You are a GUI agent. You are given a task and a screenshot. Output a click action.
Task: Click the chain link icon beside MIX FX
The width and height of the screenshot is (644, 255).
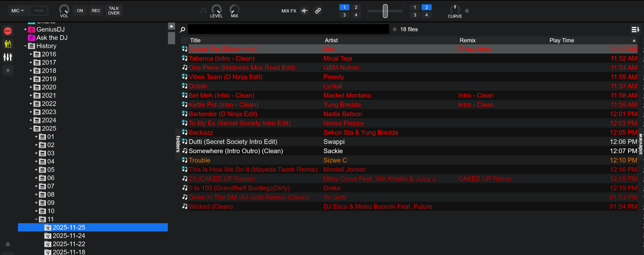coord(318,11)
